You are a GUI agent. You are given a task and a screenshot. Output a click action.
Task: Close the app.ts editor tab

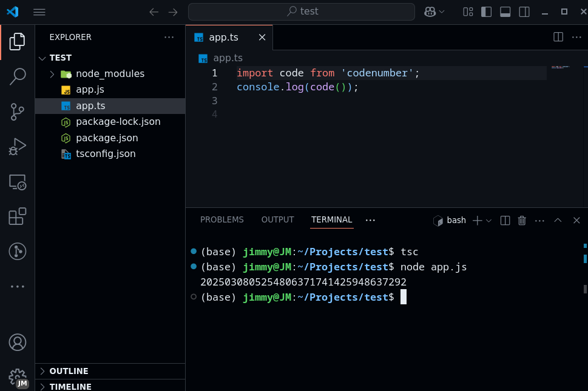(x=262, y=38)
